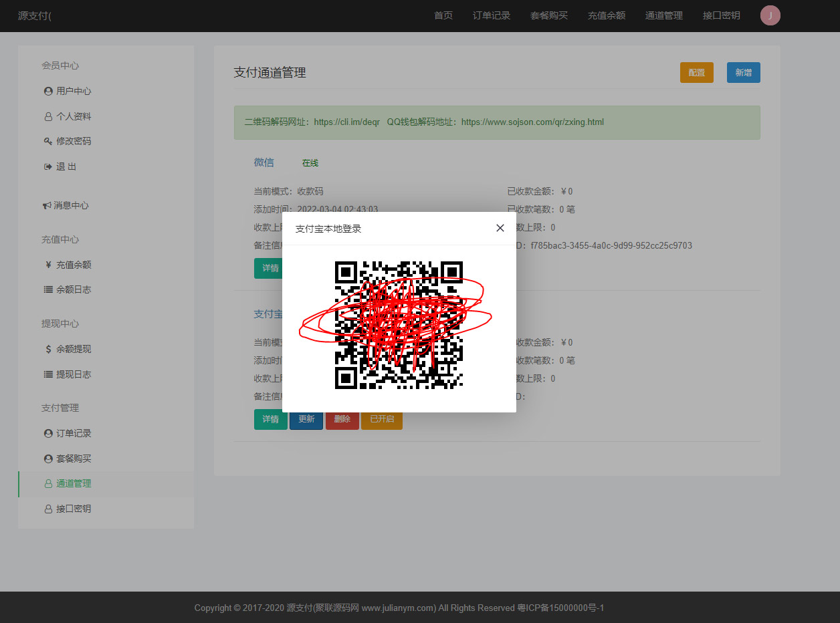This screenshot has width=840, height=623.
Task: Close the 支付宝本地登录 dialog
Action: (x=500, y=228)
